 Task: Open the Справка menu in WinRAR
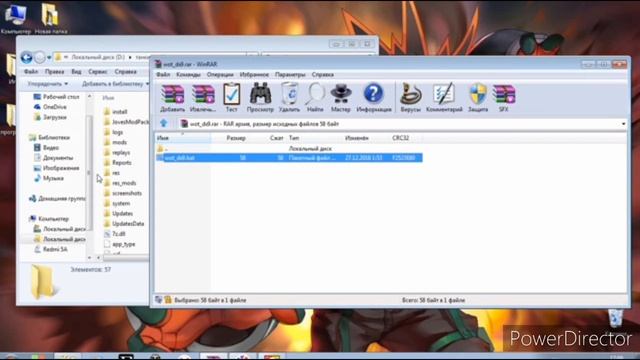(x=322, y=75)
